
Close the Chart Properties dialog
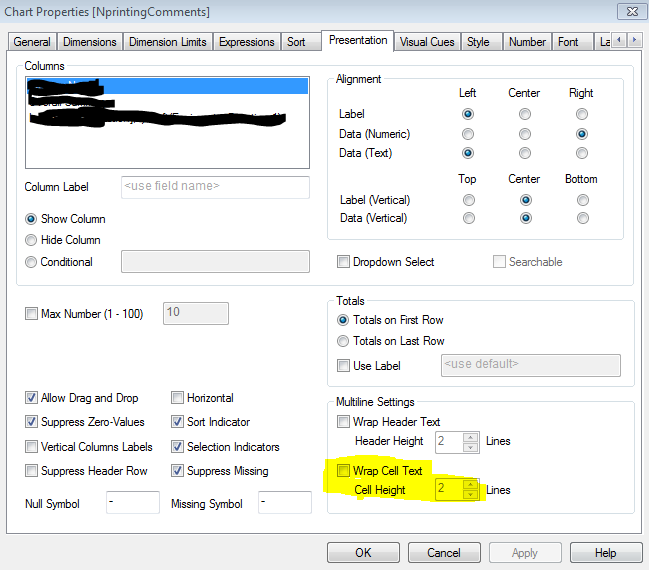click(632, 12)
